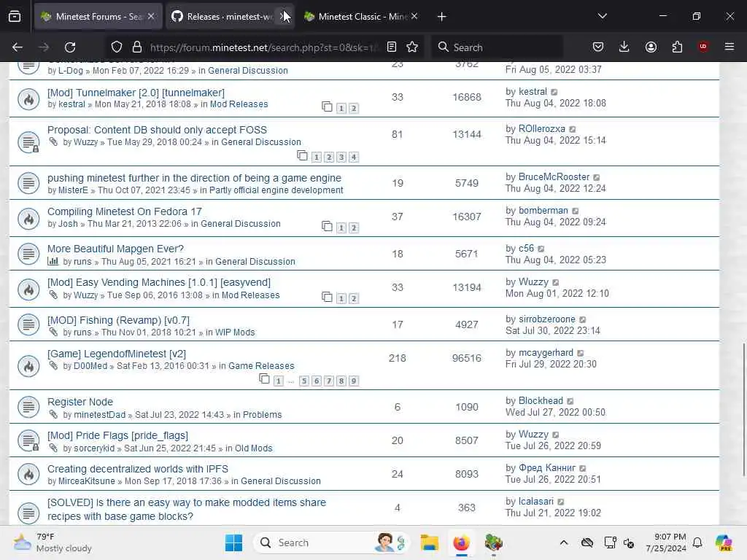
Task: Open More Beautiful Mapgen Ever topic
Action: (x=115, y=249)
